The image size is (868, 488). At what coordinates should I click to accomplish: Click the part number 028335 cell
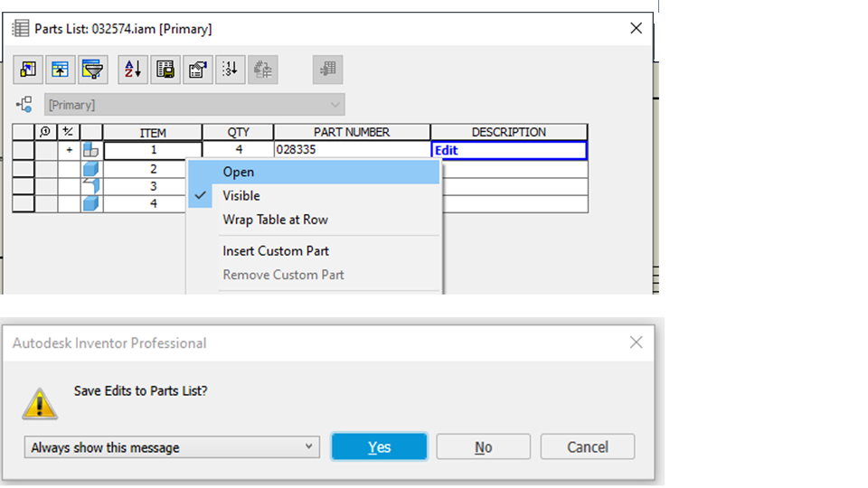pos(352,149)
